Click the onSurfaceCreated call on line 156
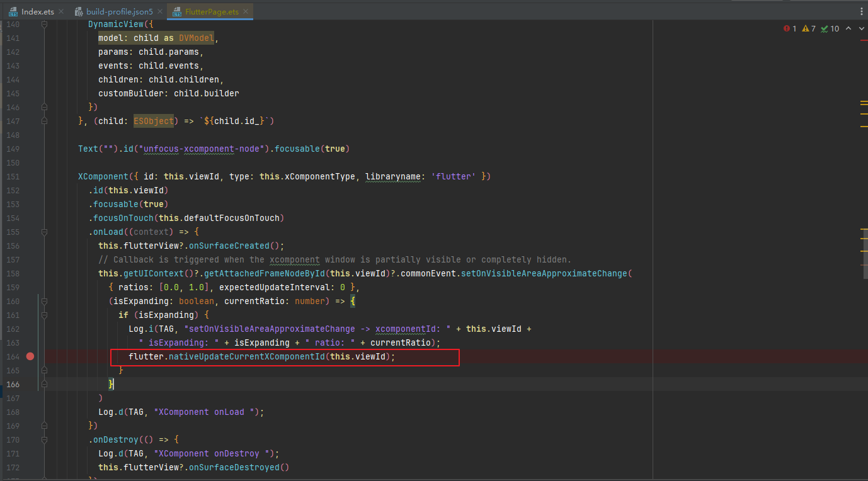 (x=229, y=246)
